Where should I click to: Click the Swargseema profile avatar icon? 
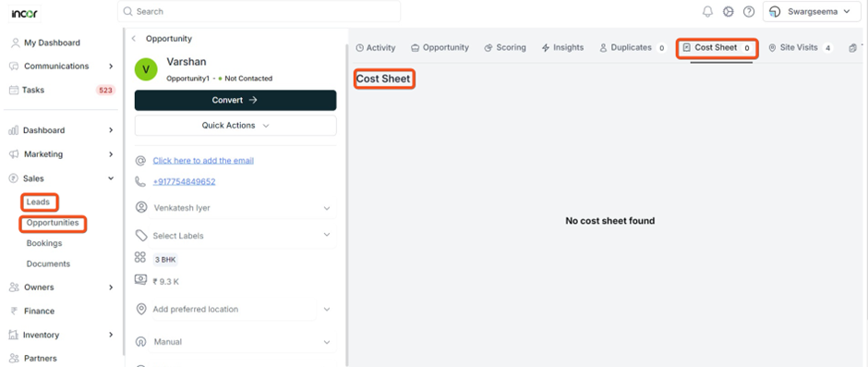coord(776,12)
